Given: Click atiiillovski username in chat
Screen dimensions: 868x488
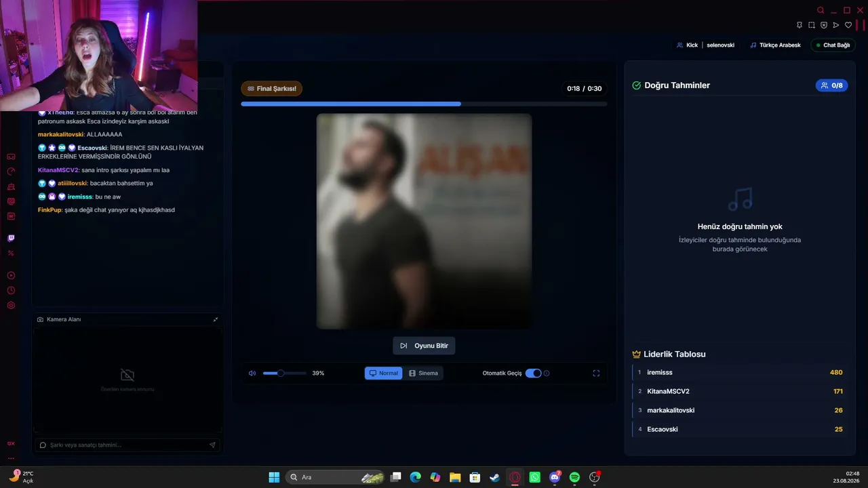Looking at the screenshot, I should point(72,183).
